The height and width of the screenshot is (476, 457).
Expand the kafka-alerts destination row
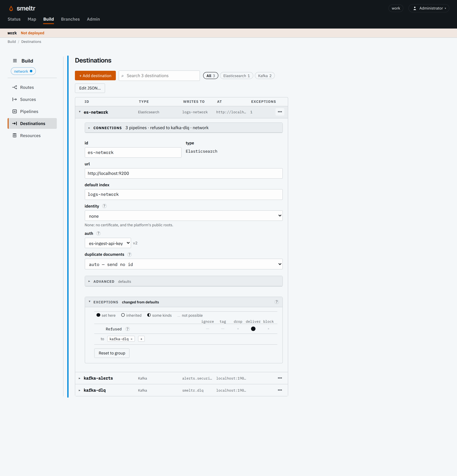[80, 378]
